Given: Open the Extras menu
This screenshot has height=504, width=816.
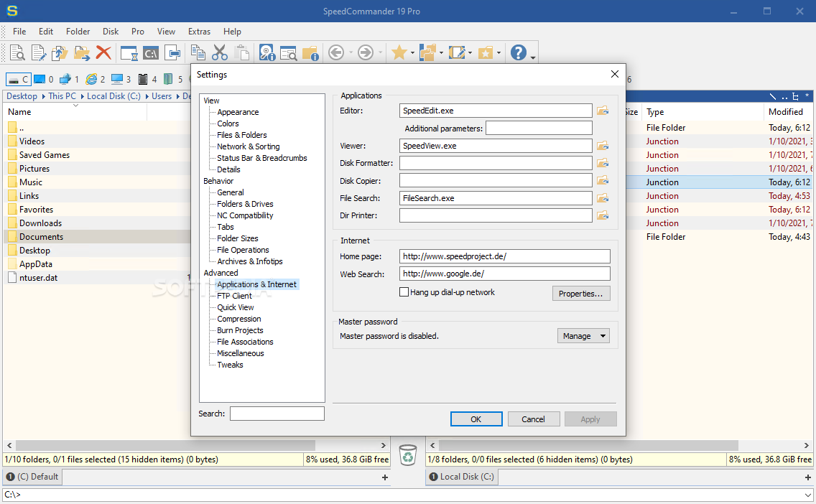Looking at the screenshot, I should coord(199,32).
